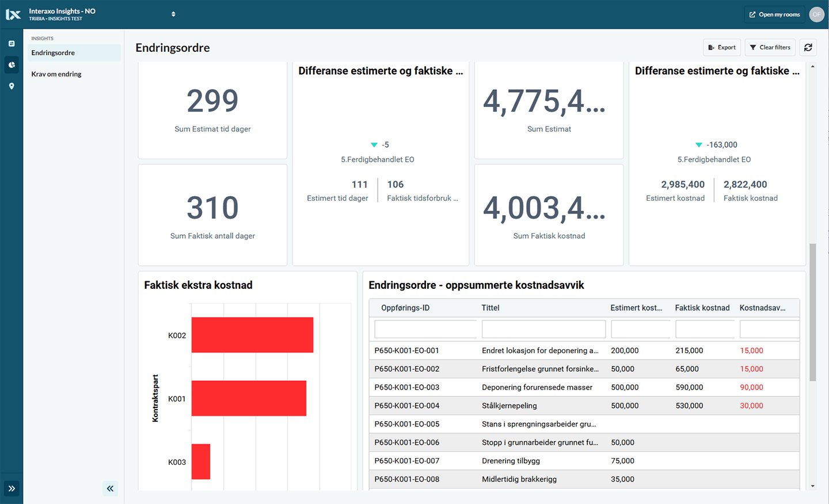Screen dimensions: 829x504
Task: Click the Oppførings-ID filter input field
Action: point(425,329)
